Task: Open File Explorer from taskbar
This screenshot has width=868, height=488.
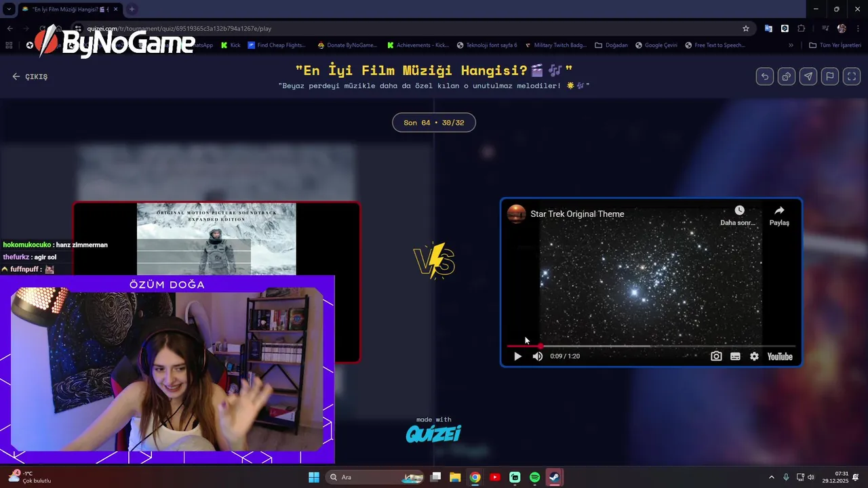Action: point(455,477)
